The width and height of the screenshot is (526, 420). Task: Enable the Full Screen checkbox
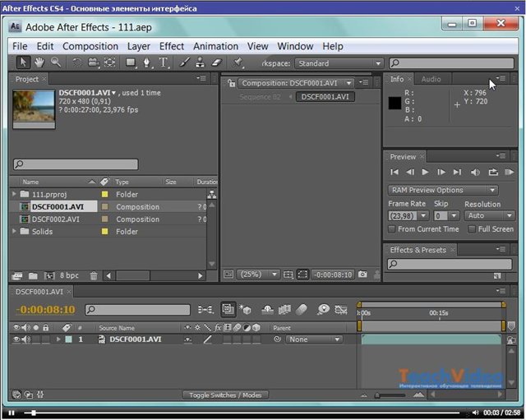[472, 229]
